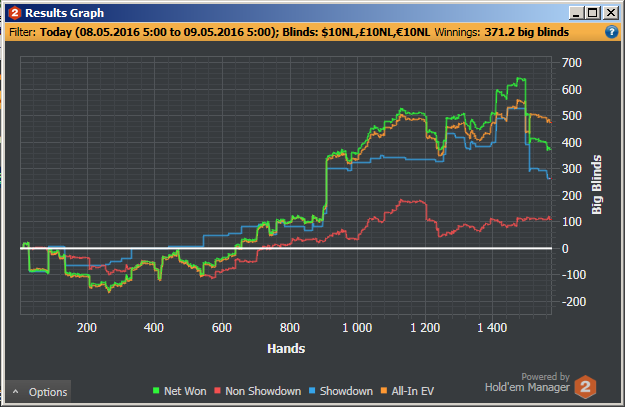Viewport: 625px width, 407px height.
Task: Click the orange All-In EV legend swatch
Action: 384,391
